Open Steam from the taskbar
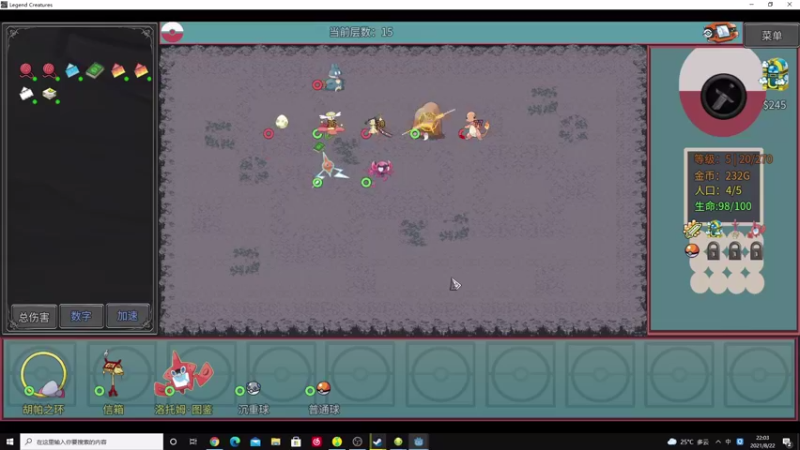The width and height of the screenshot is (800, 450). (x=378, y=442)
